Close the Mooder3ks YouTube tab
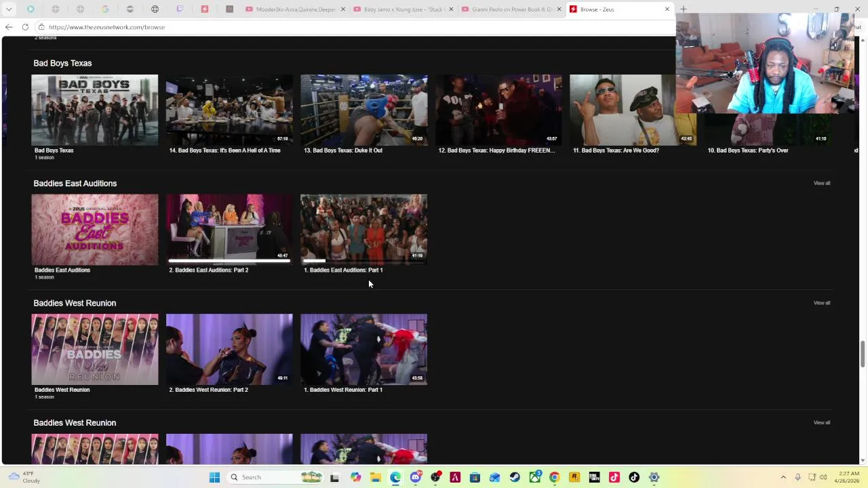868x488 pixels. pyautogui.click(x=342, y=9)
